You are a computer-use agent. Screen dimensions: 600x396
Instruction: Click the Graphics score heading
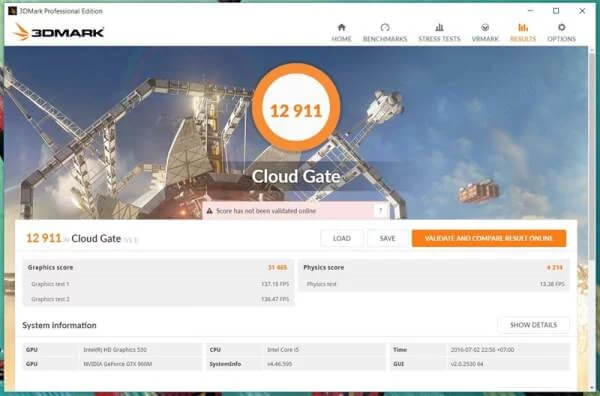[50, 267]
